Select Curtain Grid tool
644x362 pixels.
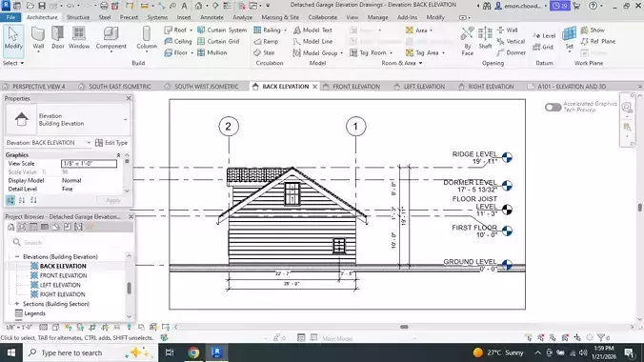click(x=218, y=42)
